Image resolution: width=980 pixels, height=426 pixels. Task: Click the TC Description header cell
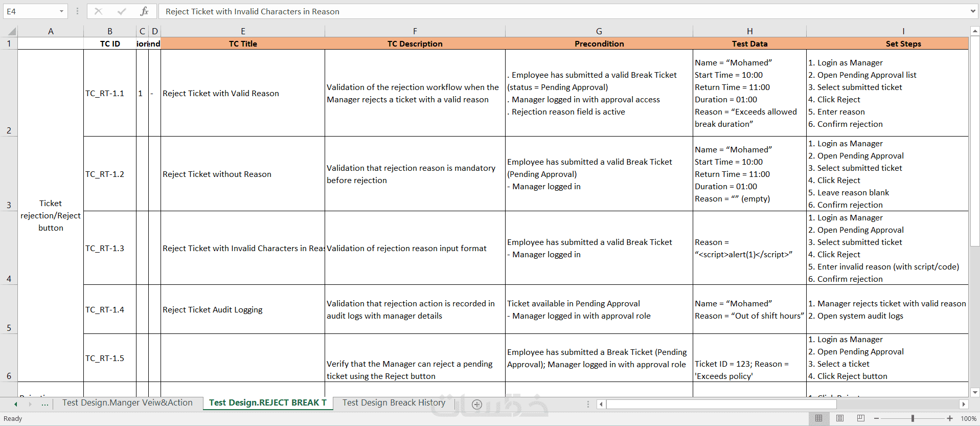(x=415, y=43)
